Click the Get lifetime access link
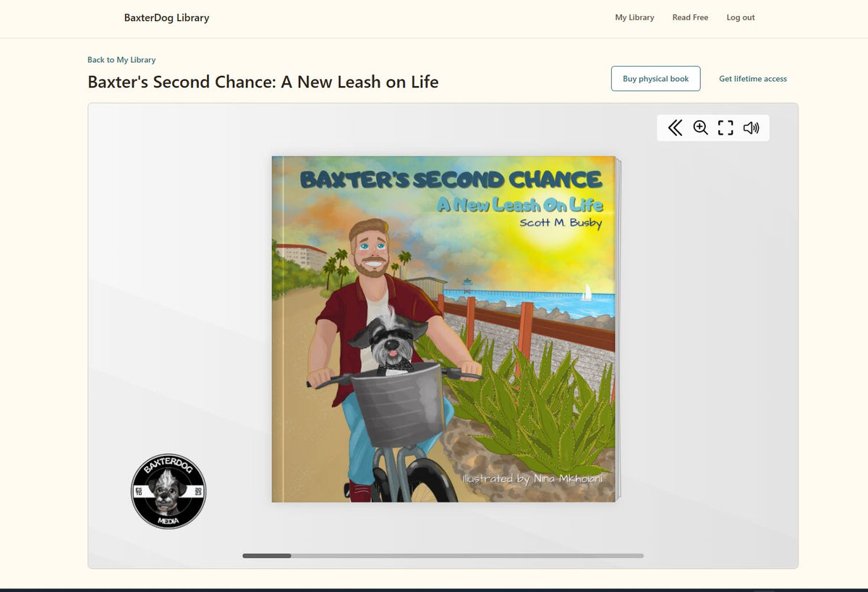868x592 pixels. pos(753,79)
